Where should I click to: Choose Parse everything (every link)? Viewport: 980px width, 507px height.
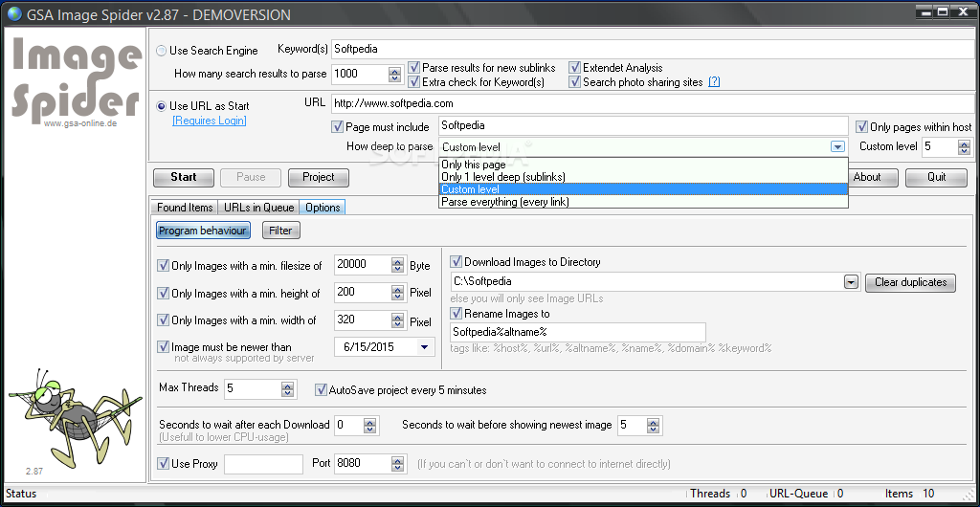(x=643, y=202)
